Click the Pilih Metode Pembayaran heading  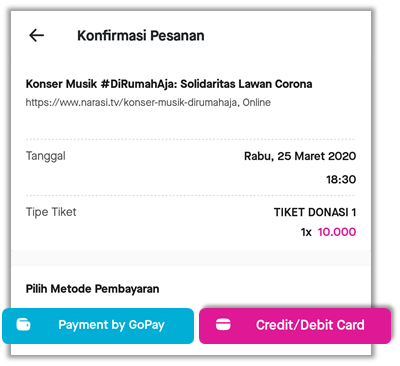pyautogui.click(x=92, y=289)
